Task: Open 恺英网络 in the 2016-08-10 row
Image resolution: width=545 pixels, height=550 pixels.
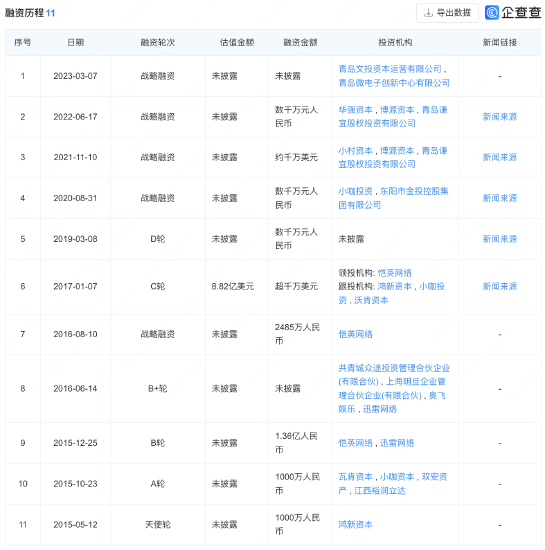Action: coord(355,334)
